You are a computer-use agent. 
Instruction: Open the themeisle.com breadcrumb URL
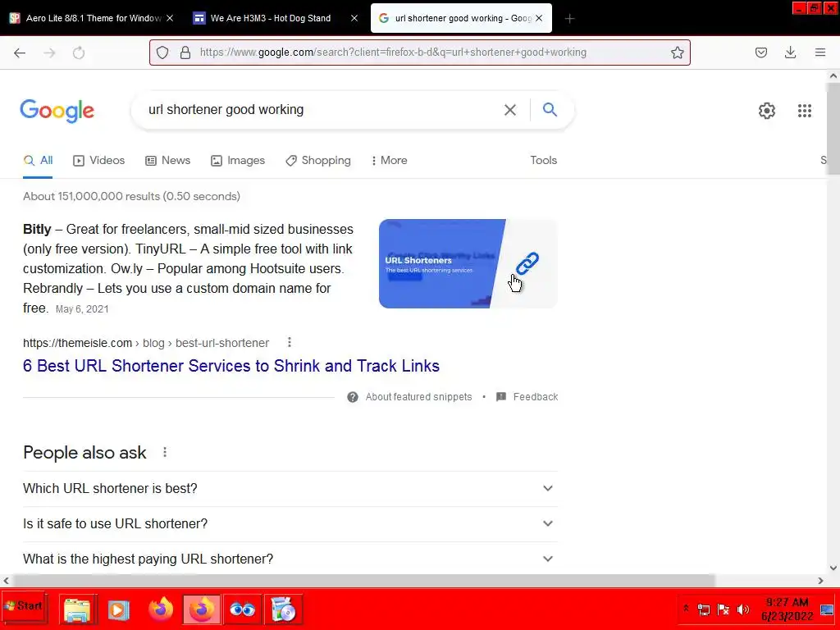click(x=146, y=343)
